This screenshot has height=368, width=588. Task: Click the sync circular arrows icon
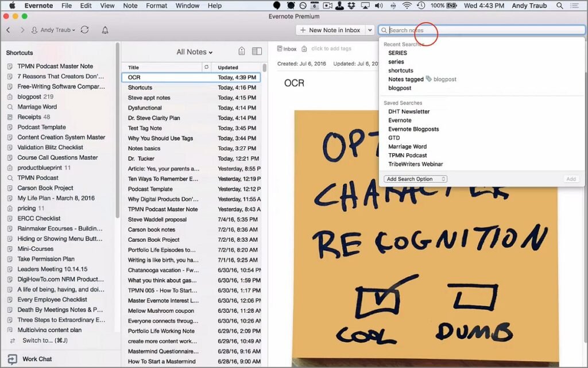[x=85, y=30]
